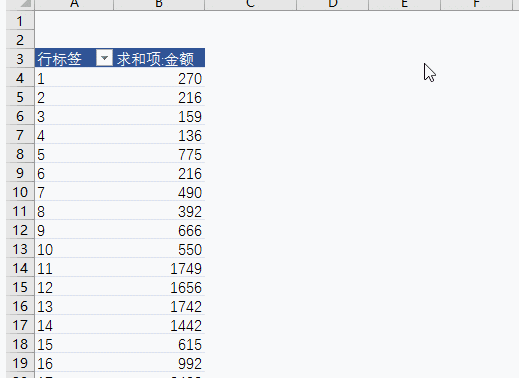Click the cell with value 159
Image resolution: width=519 pixels, height=378 pixels.
pos(159,116)
